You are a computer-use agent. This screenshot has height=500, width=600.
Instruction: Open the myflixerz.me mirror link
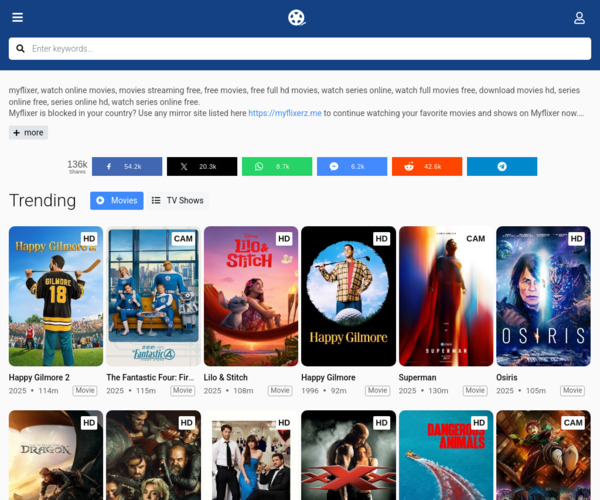285,113
